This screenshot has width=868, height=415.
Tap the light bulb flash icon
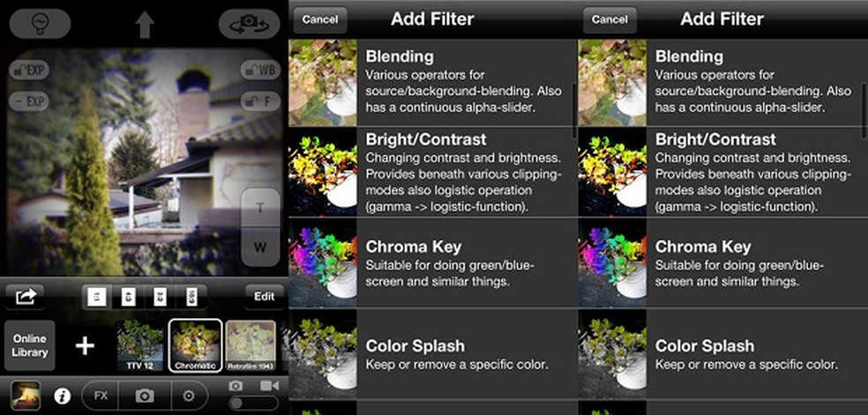40,24
